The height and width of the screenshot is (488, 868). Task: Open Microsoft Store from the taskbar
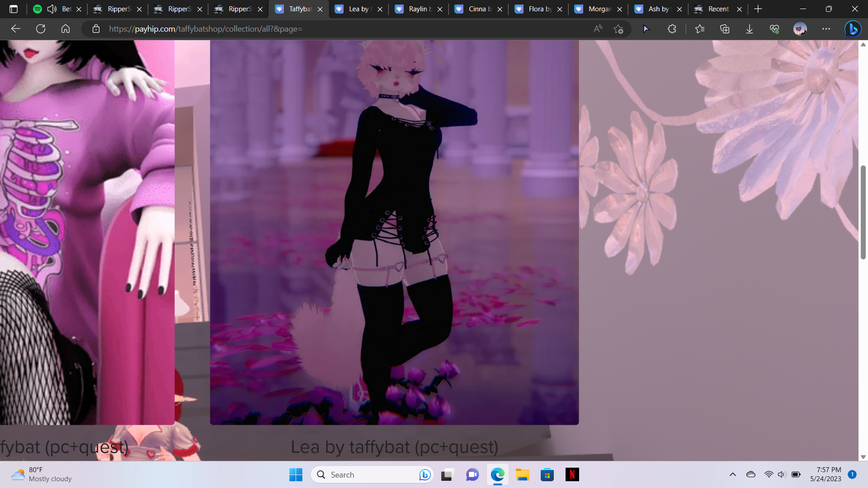pyautogui.click(x=547, y=474)
